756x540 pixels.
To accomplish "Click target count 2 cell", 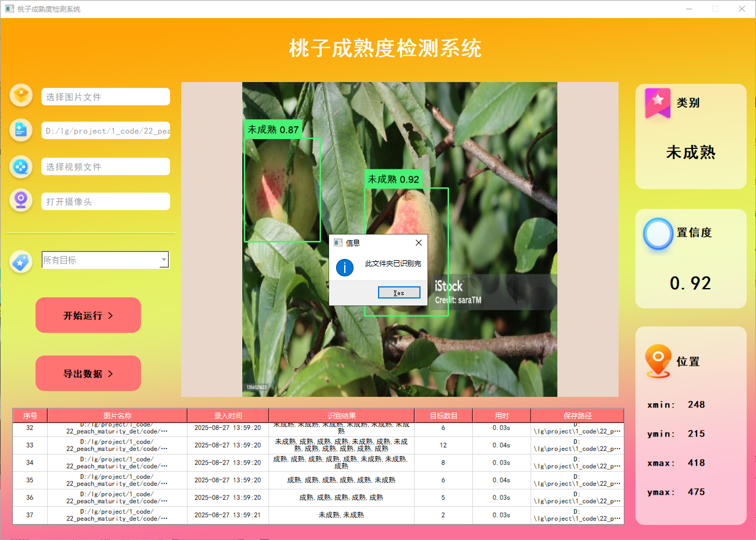I will point(443,515).
